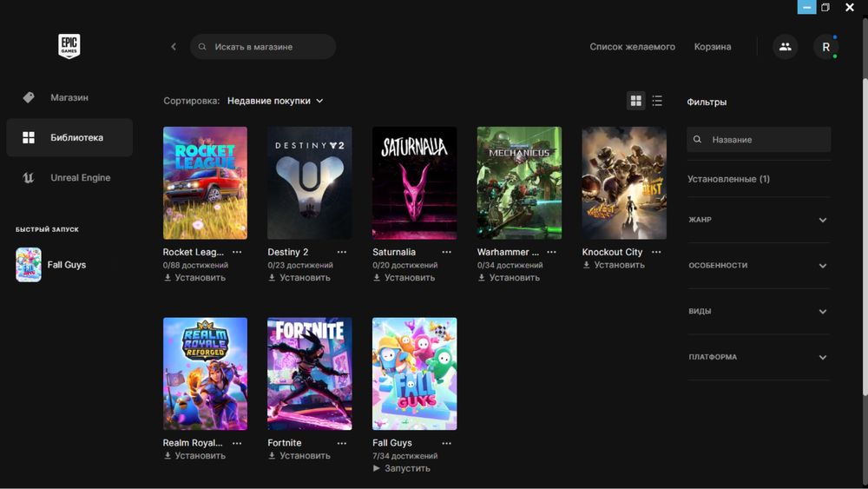Click the 0/34 достижений text
This screenshot has width=868, height=489.
(510, 265)
